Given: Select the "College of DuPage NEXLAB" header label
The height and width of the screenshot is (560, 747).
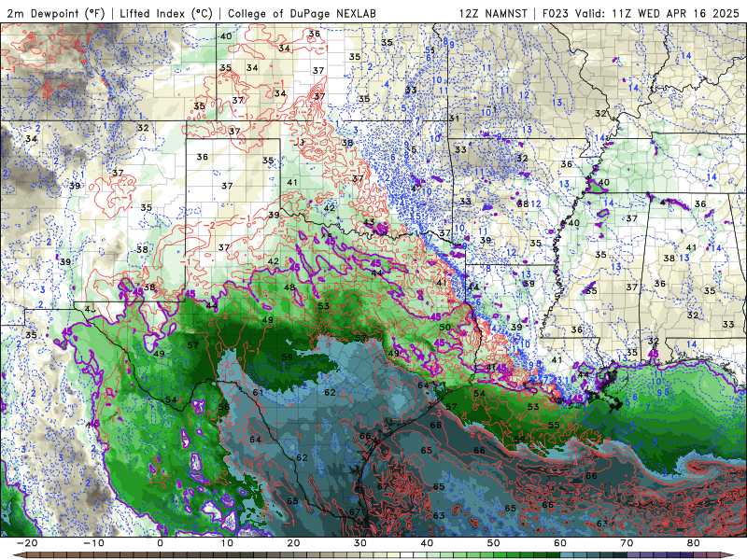Looking at the screenshot, I should click(x=302, y=13).
